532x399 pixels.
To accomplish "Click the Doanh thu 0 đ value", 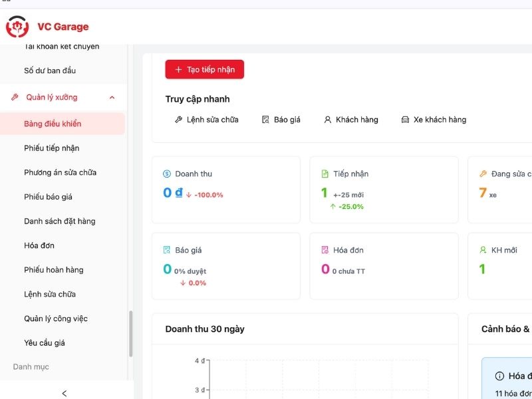I will (173, 194).
